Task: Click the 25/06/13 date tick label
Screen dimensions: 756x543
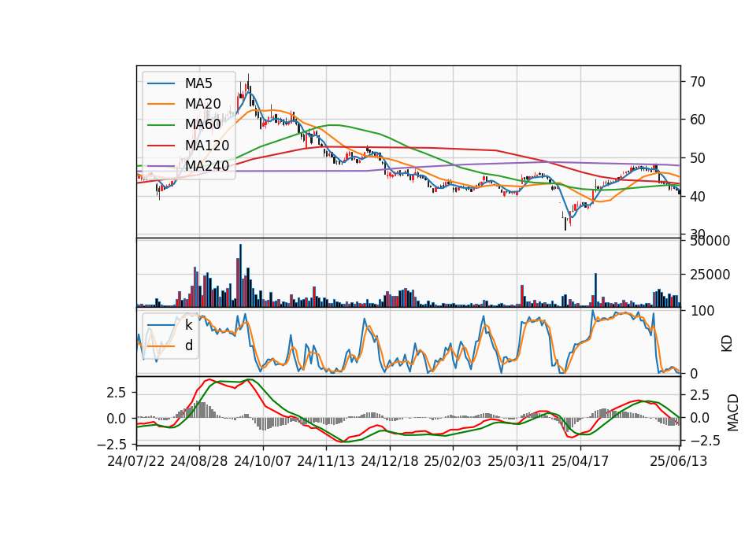Action: coord(678,461)
